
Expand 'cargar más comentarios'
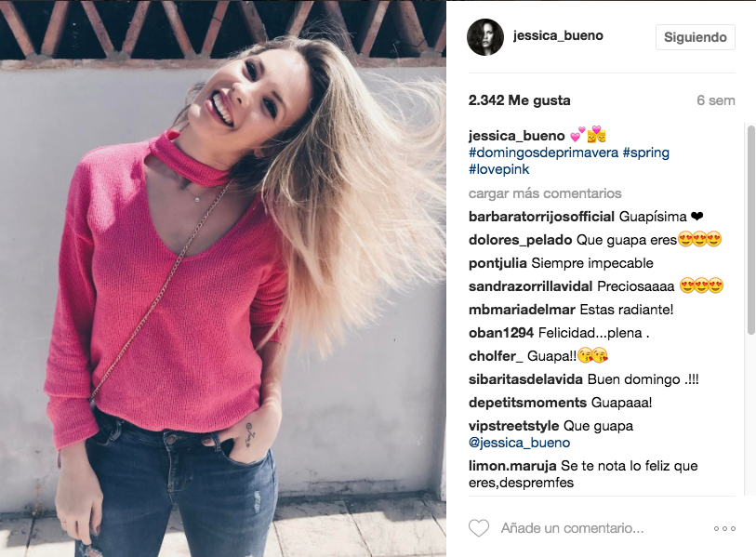click(545, 193)
